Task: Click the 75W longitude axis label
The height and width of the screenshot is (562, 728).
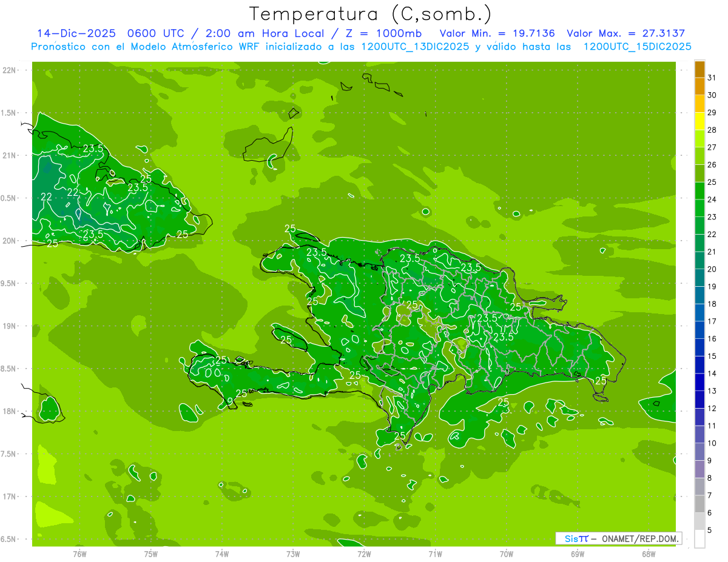Action: 151,554
